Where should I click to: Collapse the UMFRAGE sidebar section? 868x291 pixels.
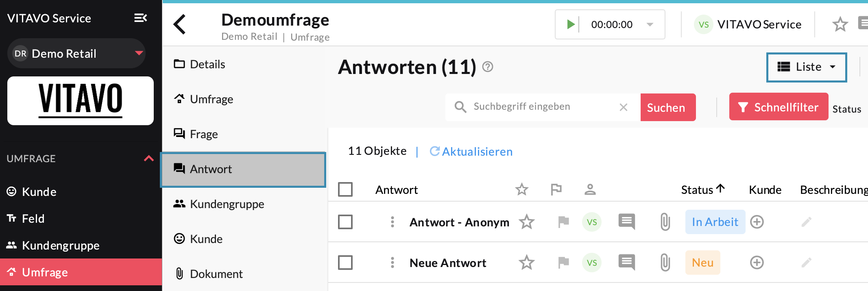(x=149, y=159)
